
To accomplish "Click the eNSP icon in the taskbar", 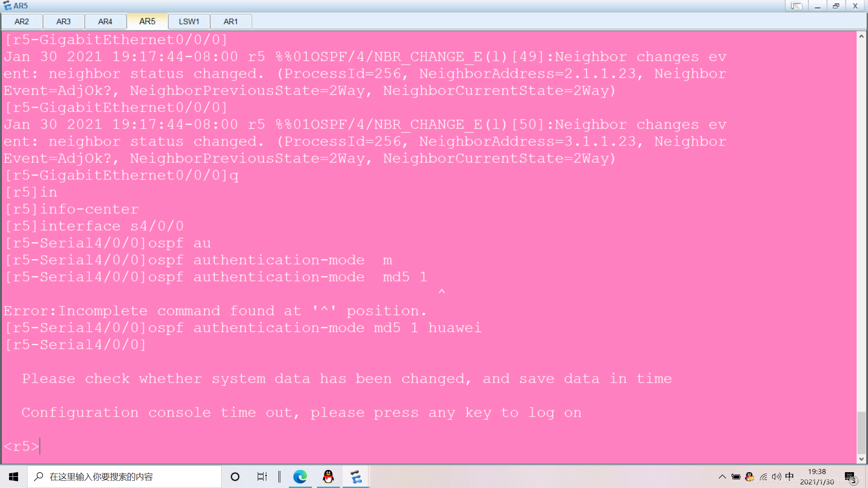I will pyautogui.click(x=356, y=477).
